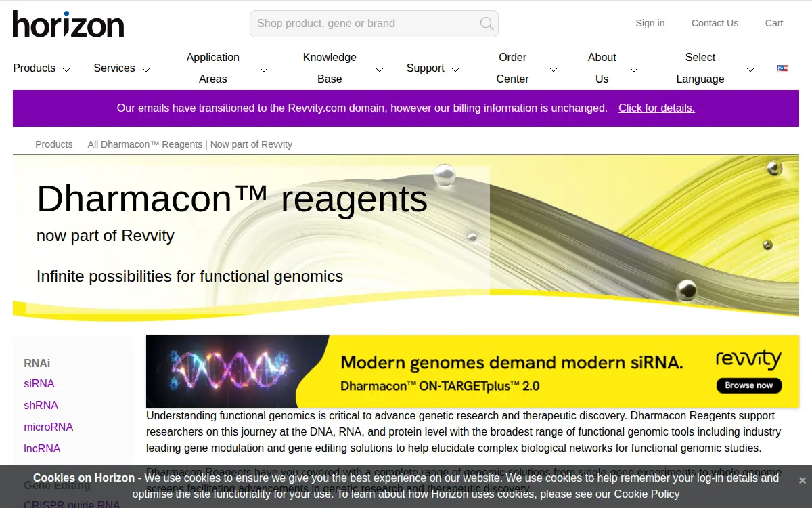812x508 pixels.
Task: Open the Application Areas menu
Action: (x=213, y=68)
